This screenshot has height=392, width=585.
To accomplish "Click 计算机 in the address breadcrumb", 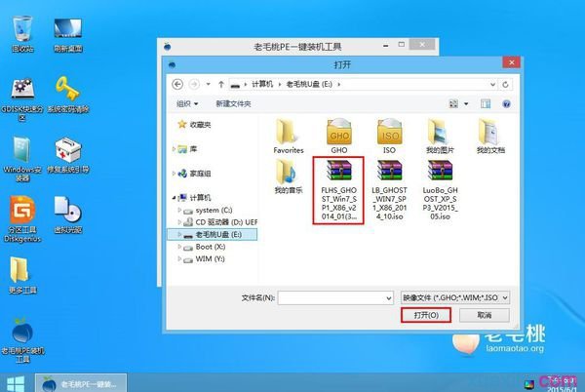I will tap(262, 84).
